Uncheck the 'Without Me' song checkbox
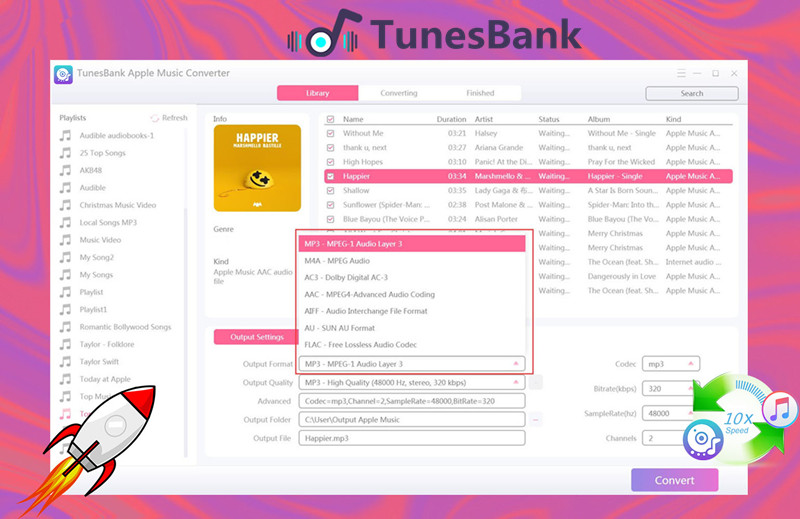The width and height of the screenshot is (800, 519). (x=331, y=133)
